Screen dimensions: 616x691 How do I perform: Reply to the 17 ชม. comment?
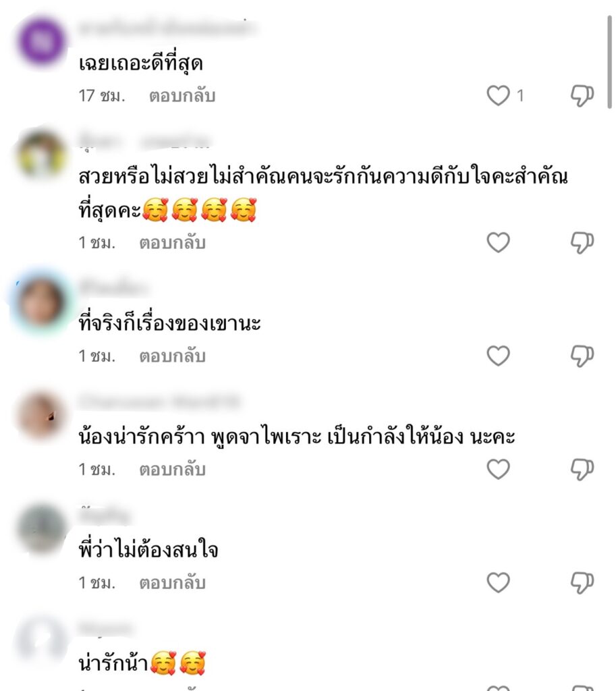182,96
